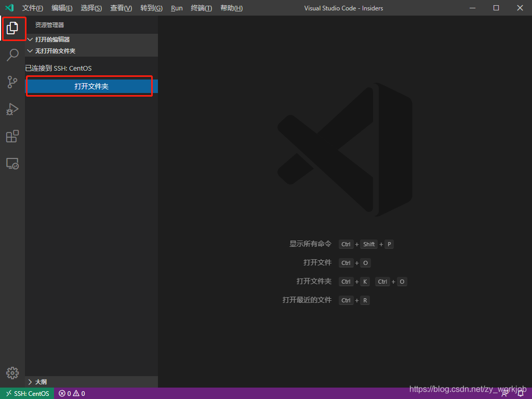
Task: Open the 终端(T) menu
Action: (201, 8)
